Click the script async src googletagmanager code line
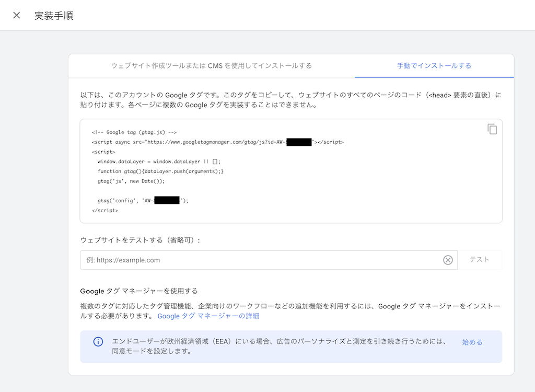Image resolution: width=535 pixels, height=392 pixels. (x=218, y=142)
